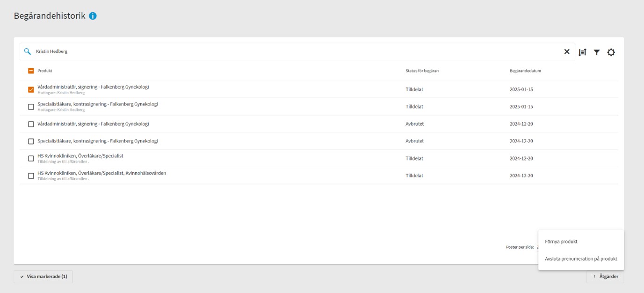Clear the search with the X icon
The height and width of the screenshot is (293, 644).
tap(566, 52)
